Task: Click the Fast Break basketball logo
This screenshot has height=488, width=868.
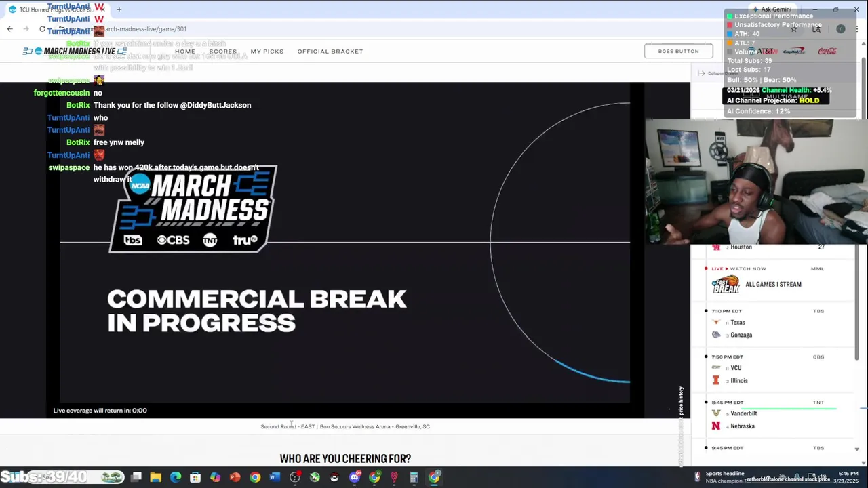Action: pos(725,285)
